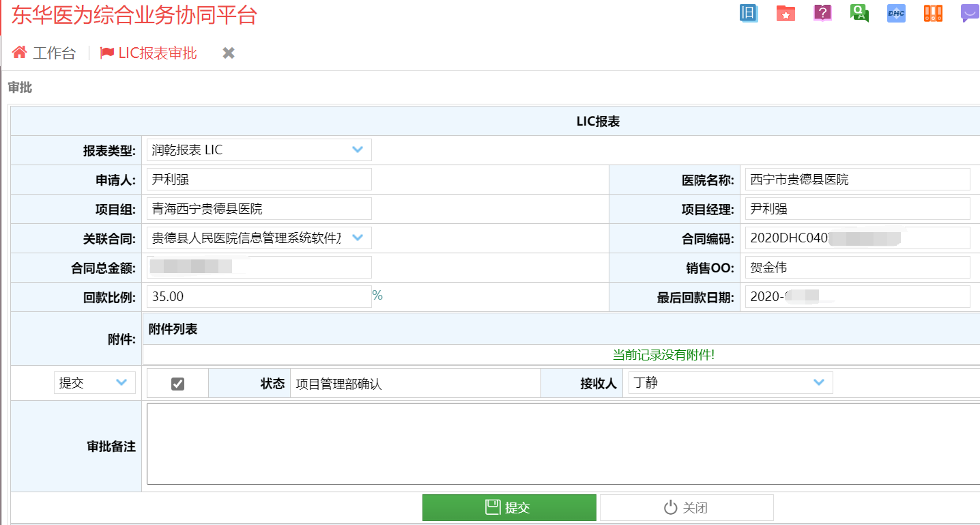Open the orange file binders icon
This screenshot has height=525, width=980.
933,13
